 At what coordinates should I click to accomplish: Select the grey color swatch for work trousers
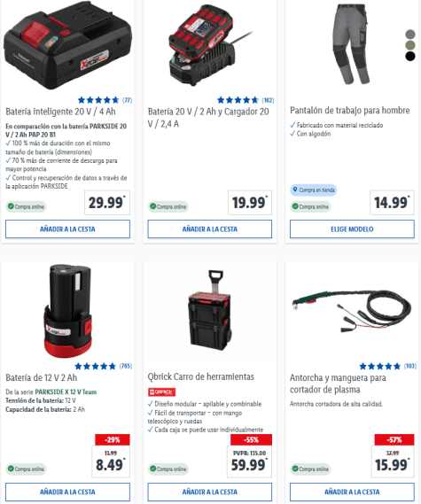[x=410, y=34]
